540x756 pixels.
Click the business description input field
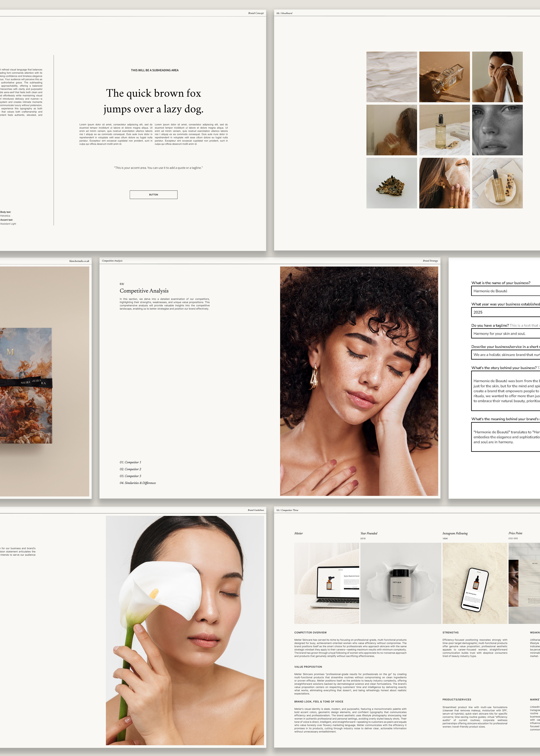pos(505,355)
